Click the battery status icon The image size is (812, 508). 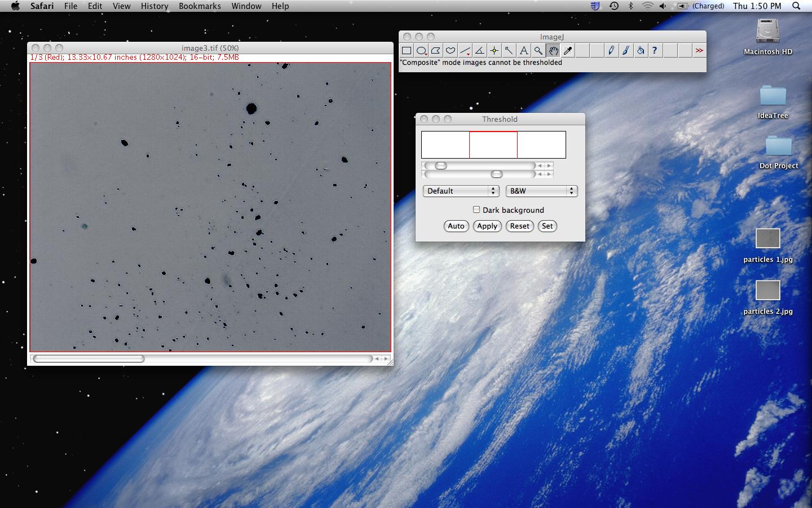pos(682,6)
